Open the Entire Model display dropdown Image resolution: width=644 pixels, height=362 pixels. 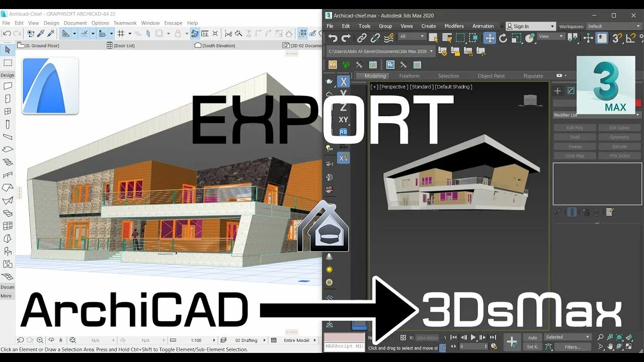coord(294,340)
